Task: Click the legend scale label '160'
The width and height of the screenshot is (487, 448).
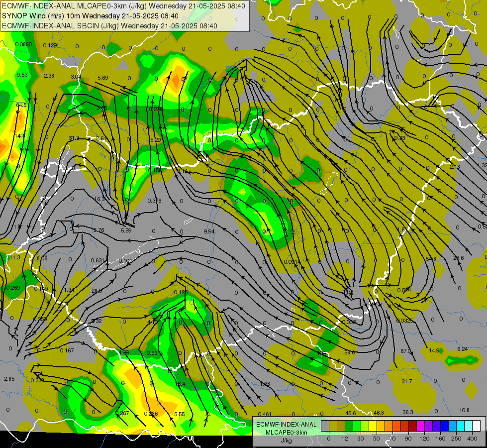Action: click(440, 439)
